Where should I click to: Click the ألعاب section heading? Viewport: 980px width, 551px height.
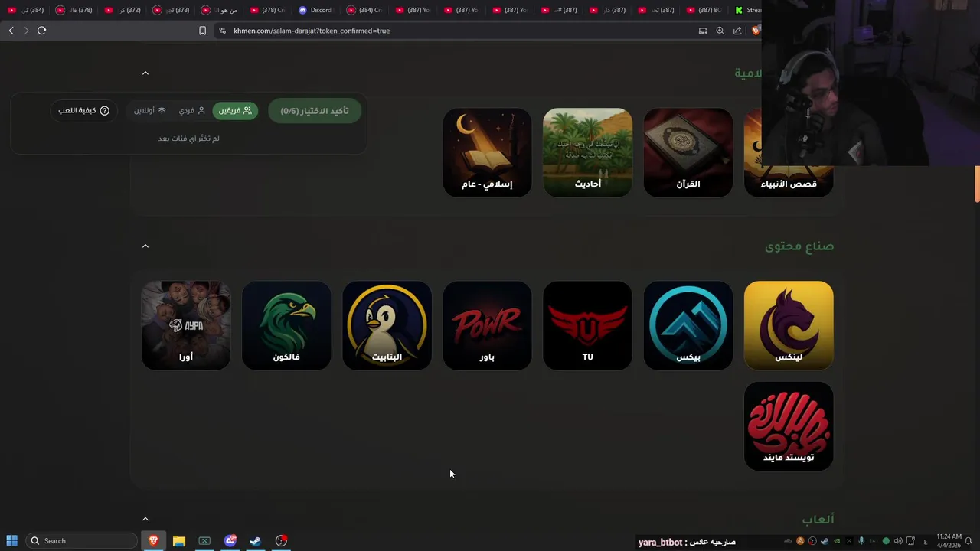pos(818,520)
